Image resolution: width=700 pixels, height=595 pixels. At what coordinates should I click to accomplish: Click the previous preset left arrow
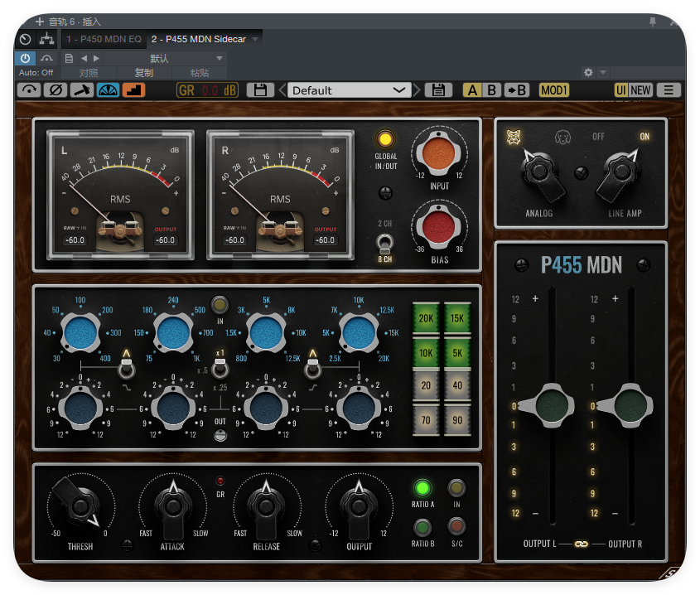point(84,59)
